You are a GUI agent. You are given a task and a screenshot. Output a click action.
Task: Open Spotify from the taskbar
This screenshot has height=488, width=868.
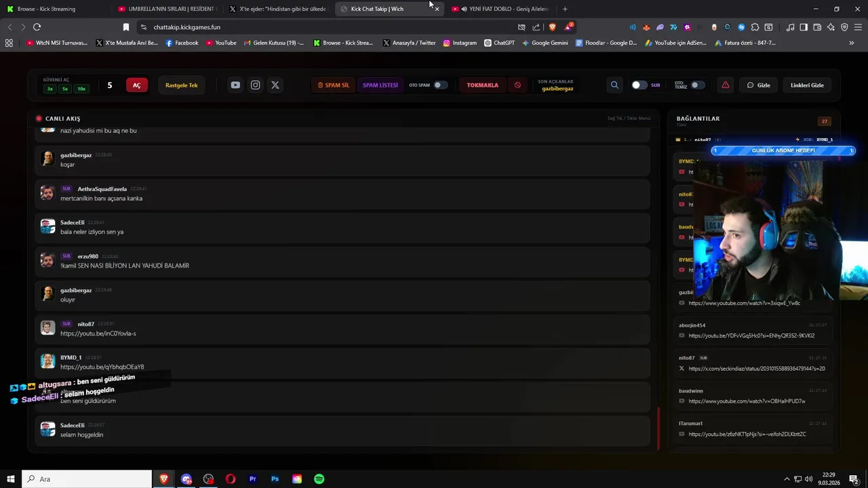pyautogui.click(x=319, y=479)
